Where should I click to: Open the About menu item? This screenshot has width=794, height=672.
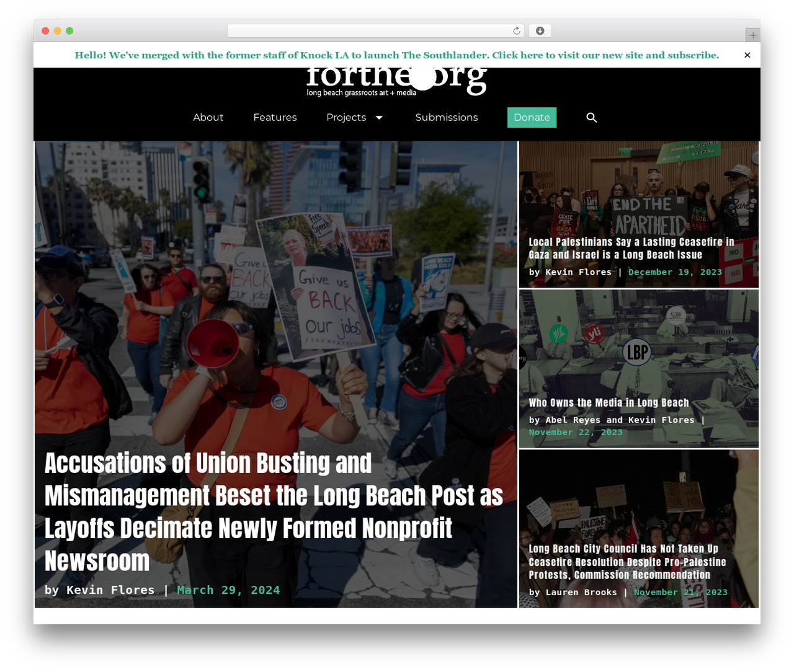coord(208,117)
